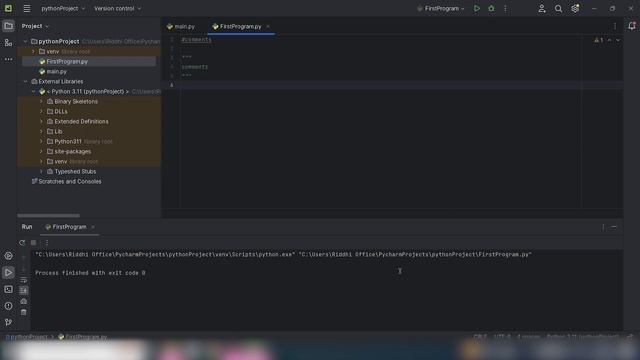
Task: Click FirstProgram.py breadcrumb in status bar
Action: (82, 337)
